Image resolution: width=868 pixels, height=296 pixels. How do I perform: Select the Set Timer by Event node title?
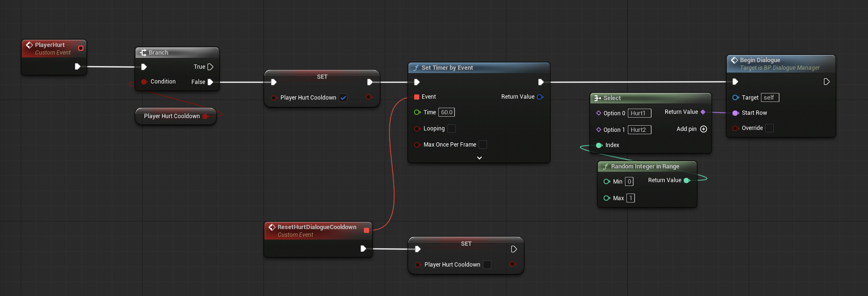tap(447, 68)
